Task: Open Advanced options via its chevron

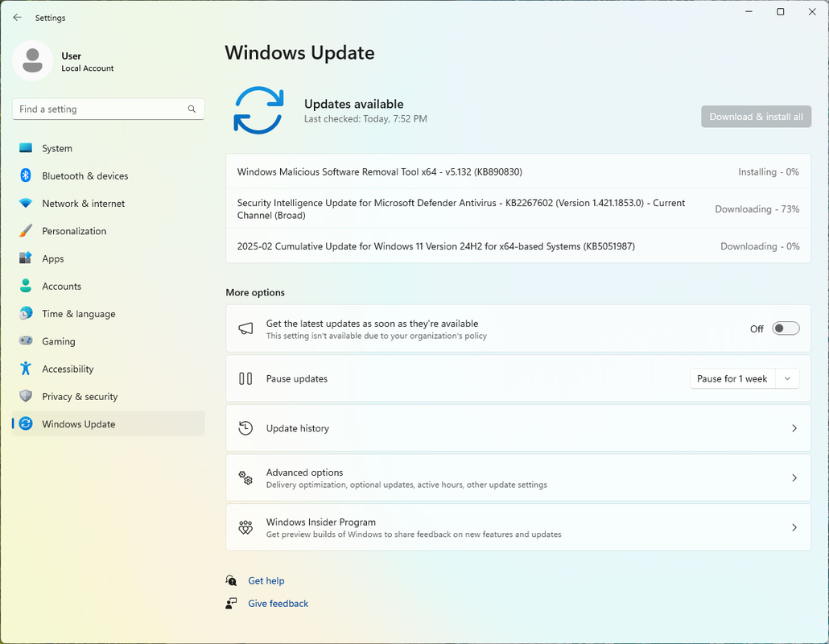Action: click(794, 478)
